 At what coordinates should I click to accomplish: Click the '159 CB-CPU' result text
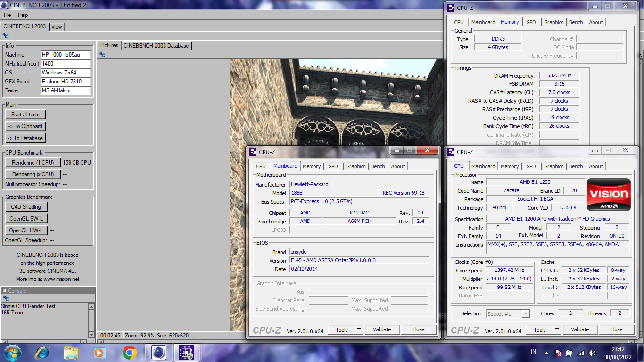[x=77, y=163]
